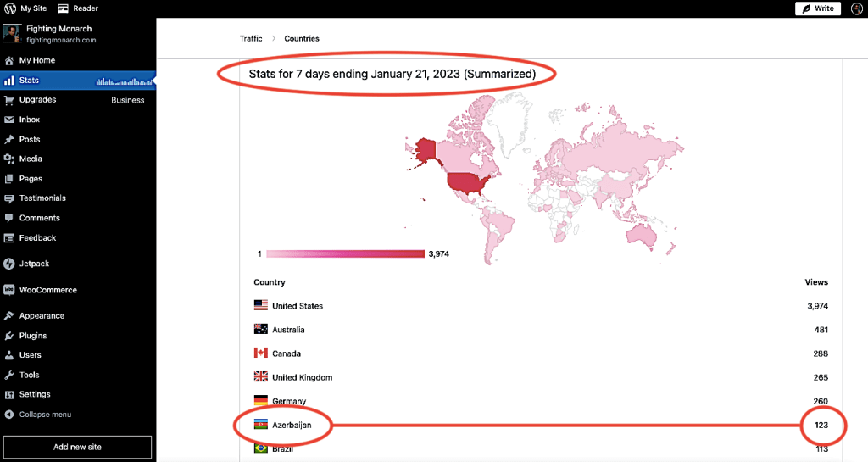The image size is (868, 462).
Task: Open the Inbox mail icon
Action: click(9, 120)
